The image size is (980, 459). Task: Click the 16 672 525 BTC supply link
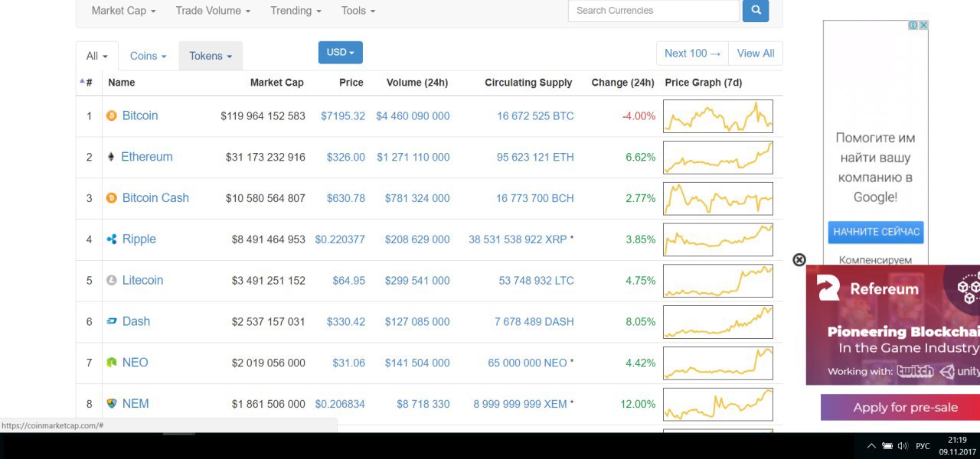pos(535,116)
